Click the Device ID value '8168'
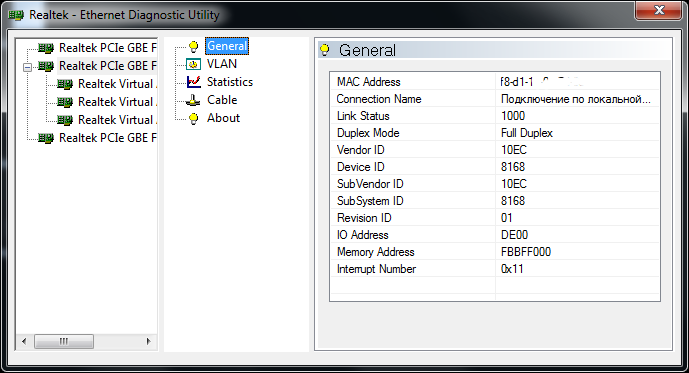This screenshot has width=689, height=373. point(577,167)
